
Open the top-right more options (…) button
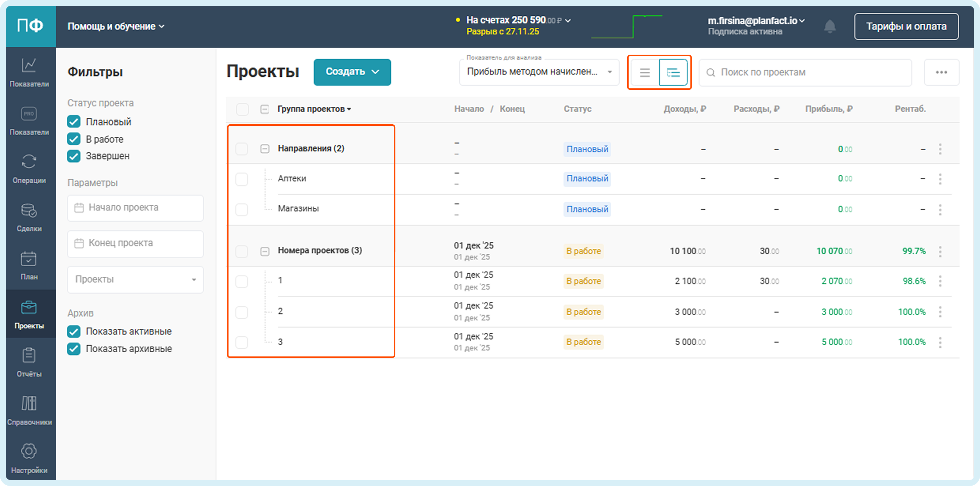(x=941, y=72)
